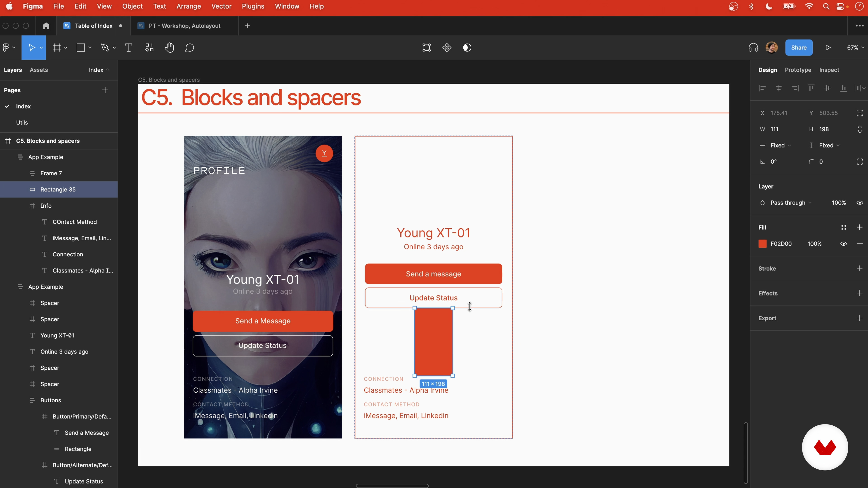Switch to the Inspect tab
Screen dimensions: 868x488
[829, 70]
